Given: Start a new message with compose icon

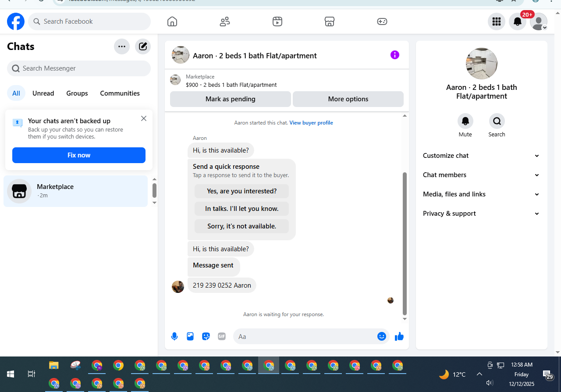Looking at the screenshot, I should (143, 46).
